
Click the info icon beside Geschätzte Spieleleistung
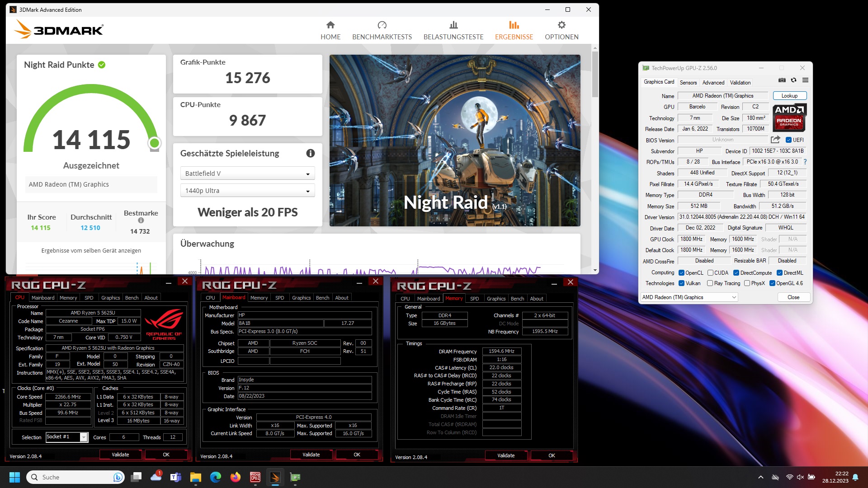[x=310, y=153]
